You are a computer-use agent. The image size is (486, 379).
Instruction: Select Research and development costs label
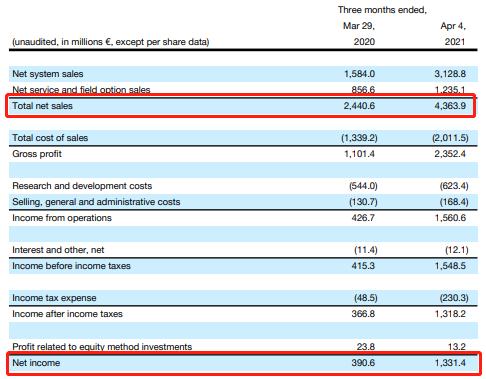[82, 186]
